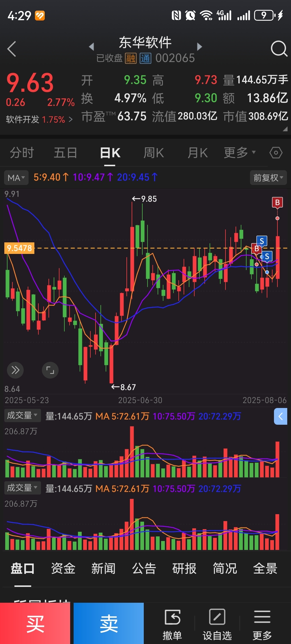Tap the tallest volume bar in upper volume chart

tap(132, 452)
